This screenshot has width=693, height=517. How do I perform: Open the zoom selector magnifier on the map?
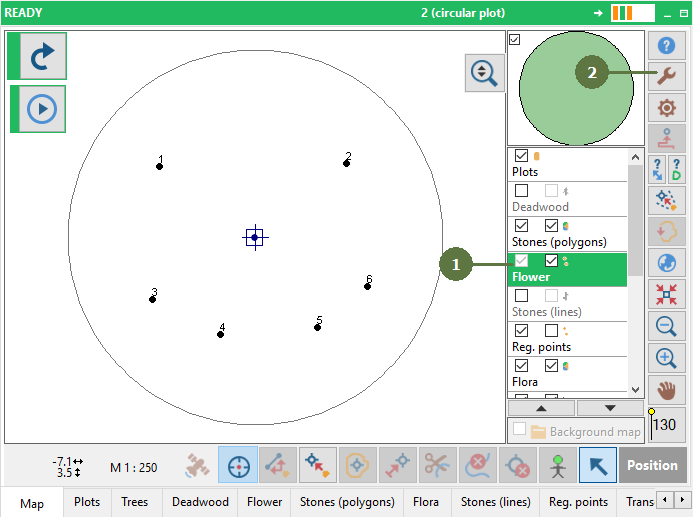click(484, 74)
